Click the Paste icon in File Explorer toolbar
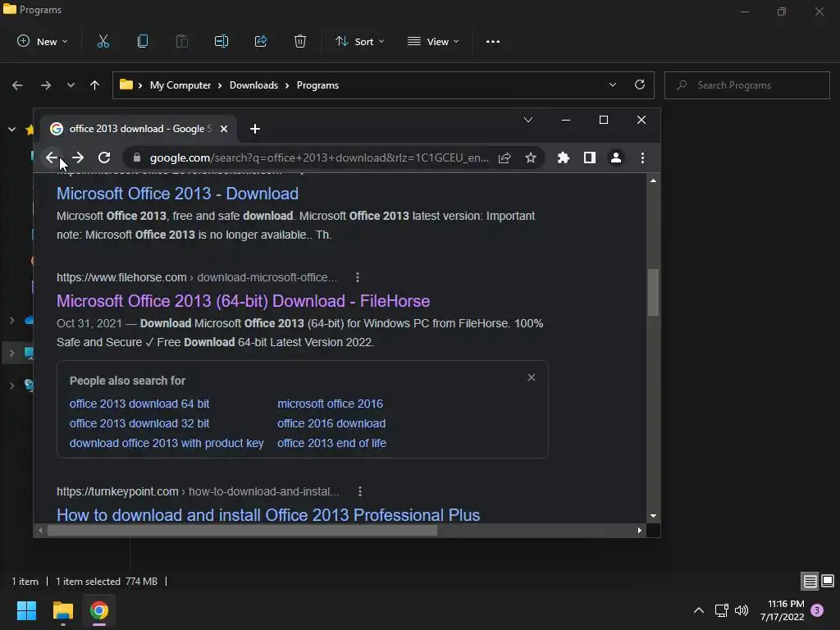The image size is (840, 630). coord(181,41)
